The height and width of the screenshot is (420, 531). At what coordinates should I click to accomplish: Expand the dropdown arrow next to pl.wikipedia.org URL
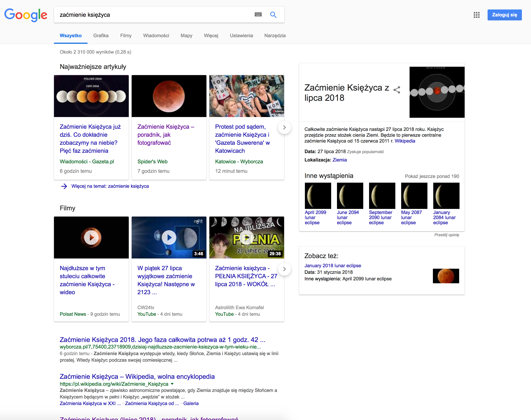click(172, 384)
